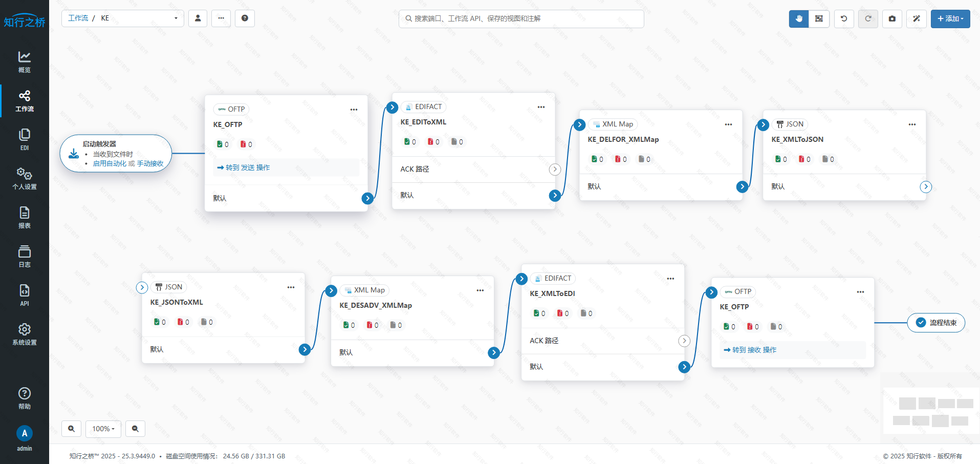Open 系统设置 system settings icon
Viewport: 980px width, 464px height.
pos(24,334)
